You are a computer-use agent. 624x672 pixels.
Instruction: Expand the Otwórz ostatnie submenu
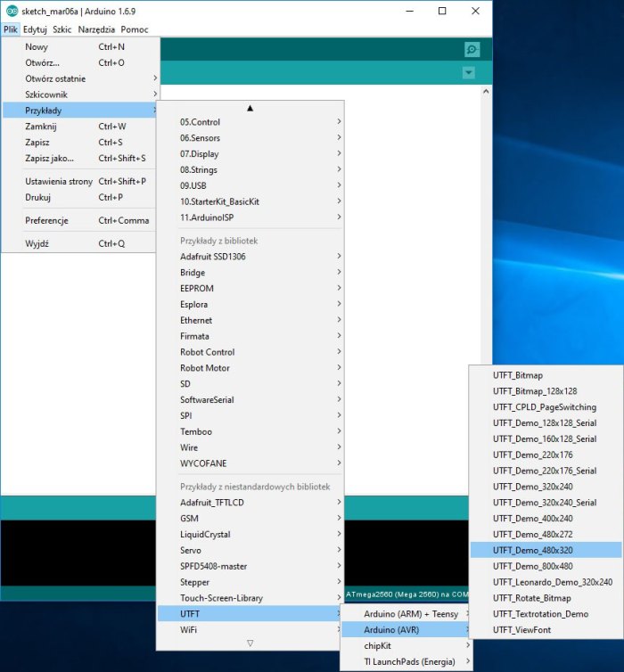(79, 78)
